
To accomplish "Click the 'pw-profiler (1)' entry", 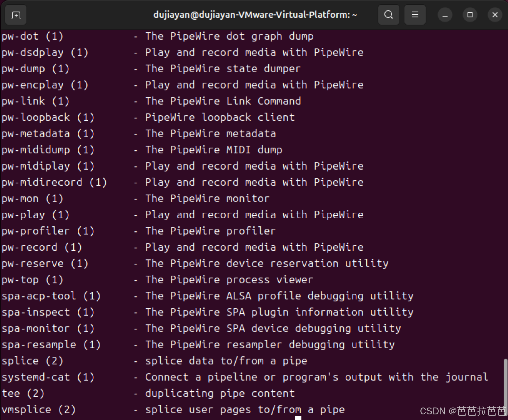I will click(x=48, y=231).
